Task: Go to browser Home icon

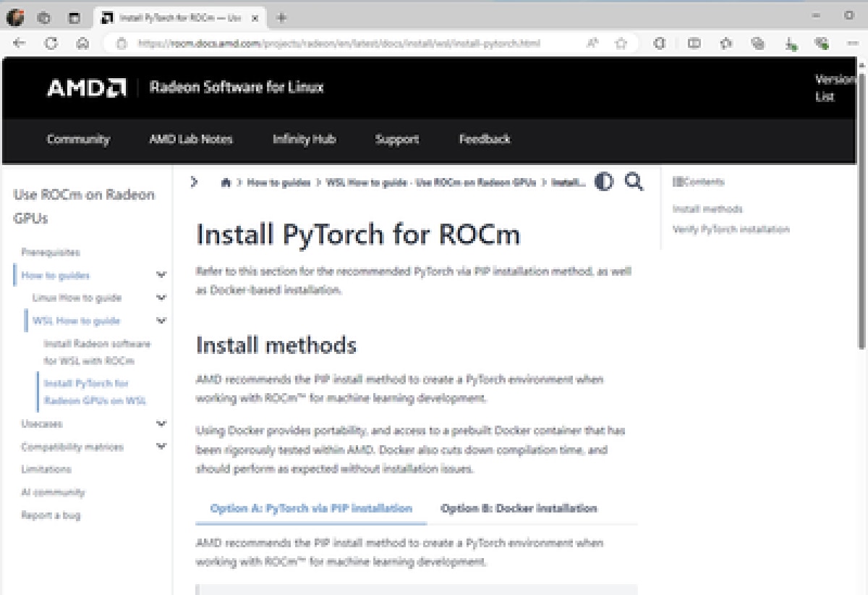Action: (x=82, y=43)
